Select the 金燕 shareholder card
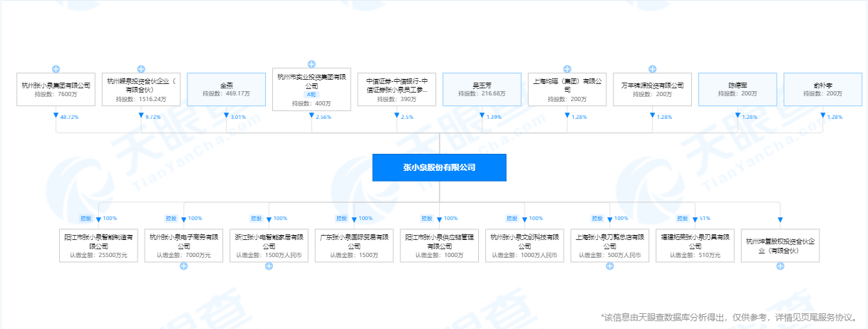Viewport: 868px width, 329px height. tap(226, 89)
